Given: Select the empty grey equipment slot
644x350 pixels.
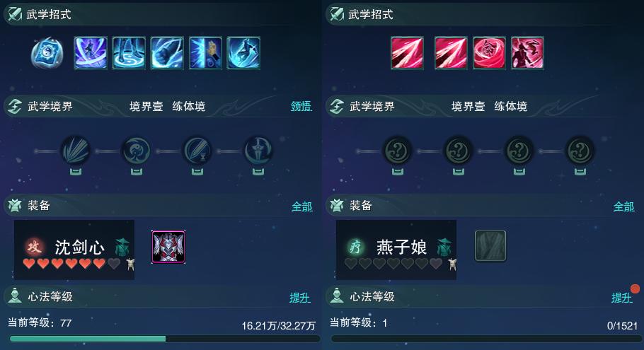Looking at the screenshot, I should [x=490, y=246].
